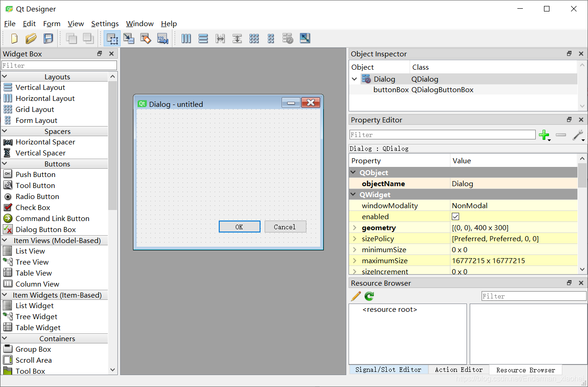Click the Edit Resources pencil icon
The width and height of the screenshot is (588, 387).
coord(356,296)
